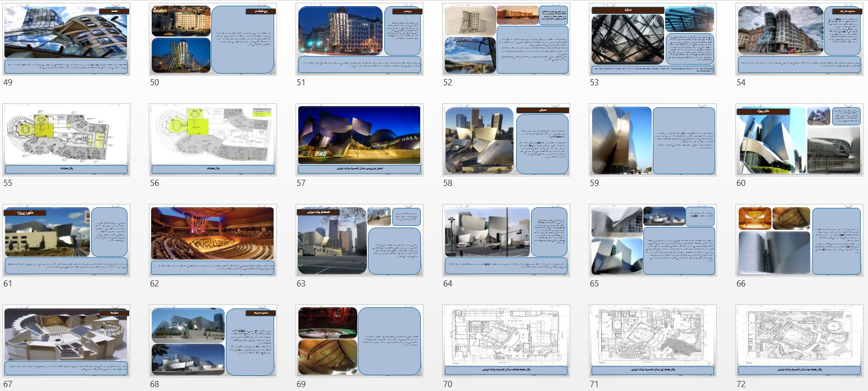Pick slide 69 with stage interior images
Screen dimensions: 868x391
[360, 341]
